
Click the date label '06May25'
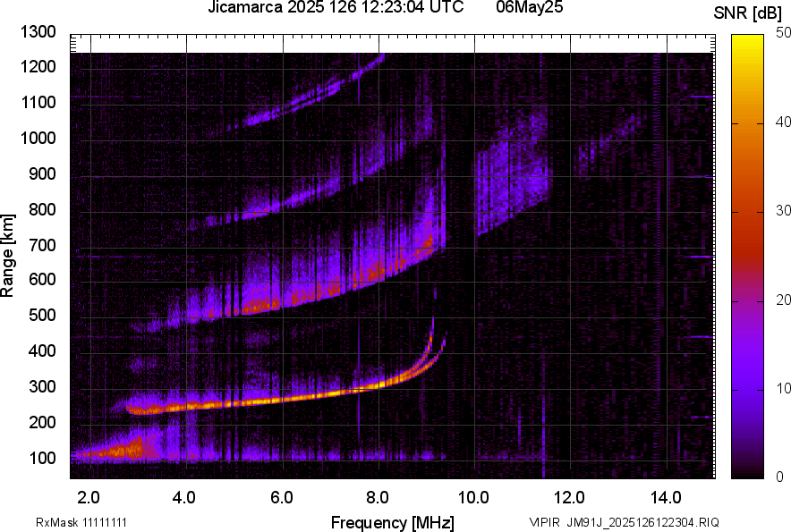pyautogui.click(x=529, y=7)
